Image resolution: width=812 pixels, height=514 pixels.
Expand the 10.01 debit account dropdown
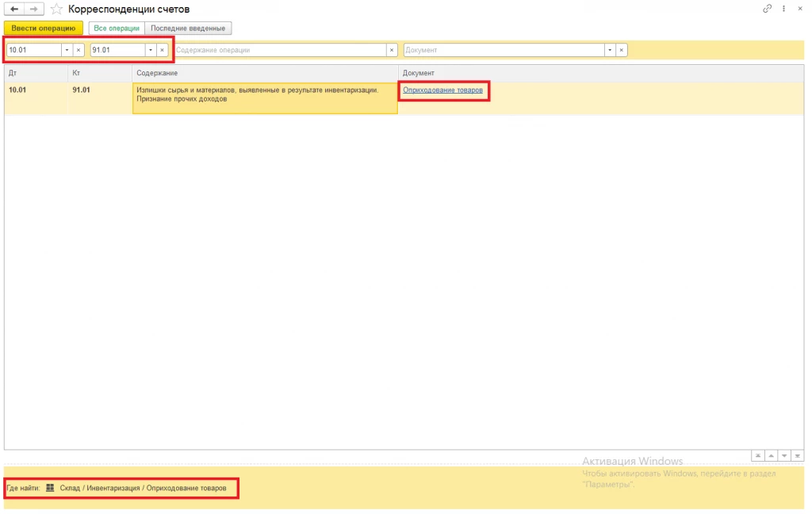pyautogui.click(x=67, y=50)
